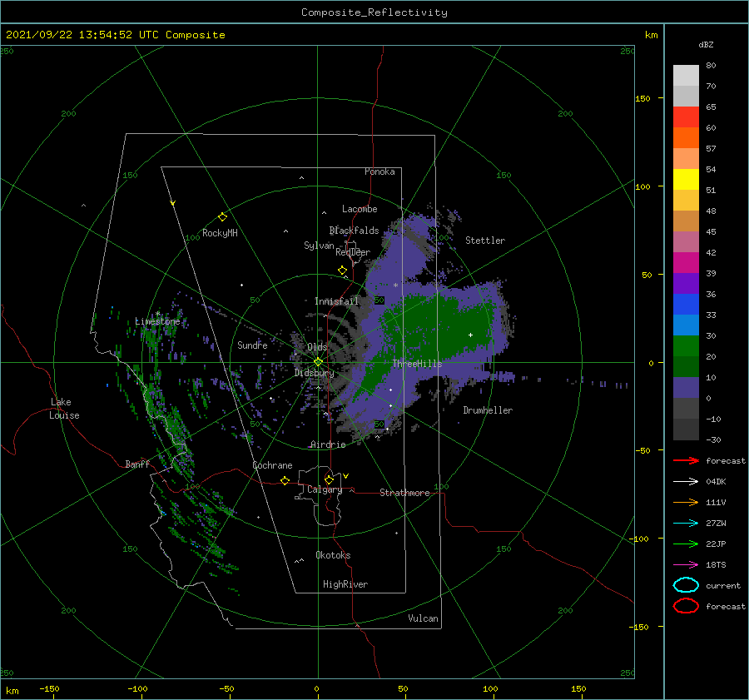This screenshot has width=749, height=700.
Task: Click the cyan 27ZW arrow icon
Action: [x=686, y=524]
